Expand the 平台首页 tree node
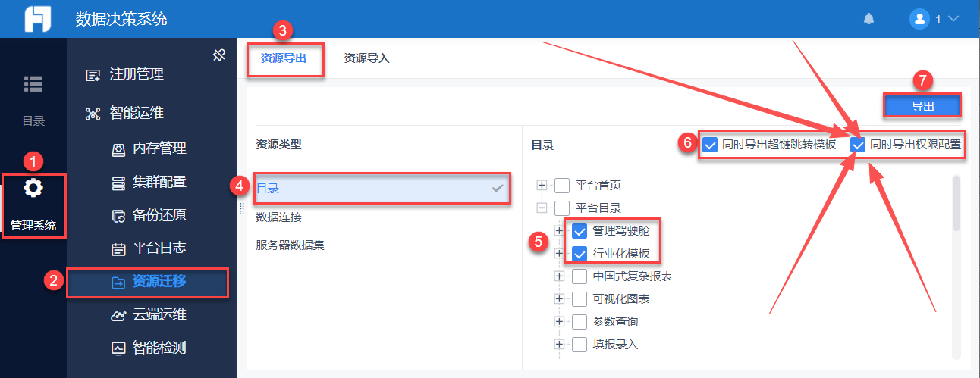This screenshot has height=378, width=980. tap(542, 186)
